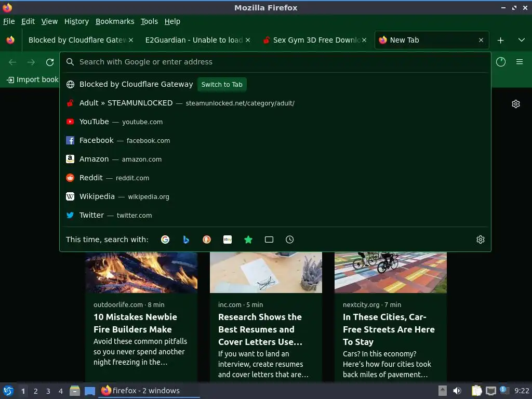This screenshot has width=532, height=399.
Task: Search this time with Bing icon
Action: 186,240
